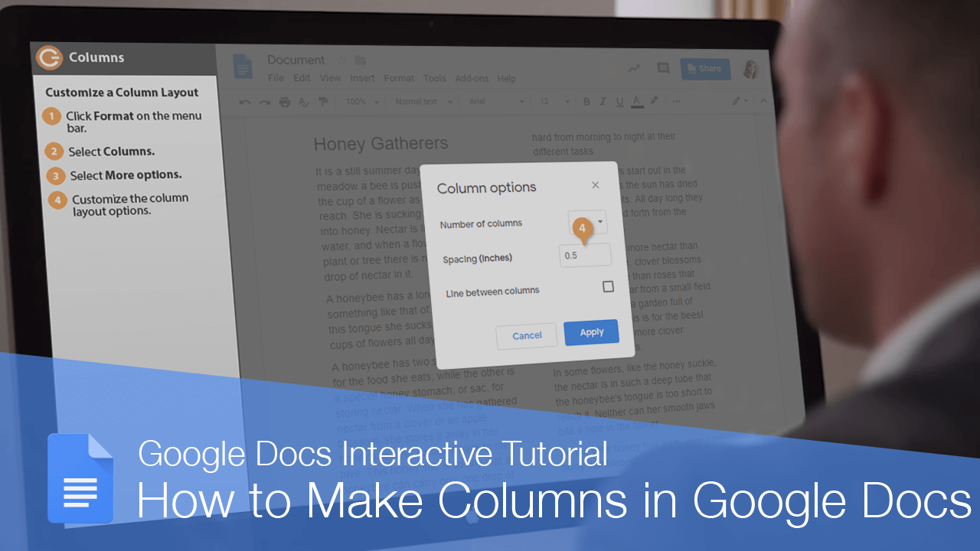The height and width of the screenshot is (551, 980).
Task: Click inside the Spacing inches field
Action: [585, 255]
